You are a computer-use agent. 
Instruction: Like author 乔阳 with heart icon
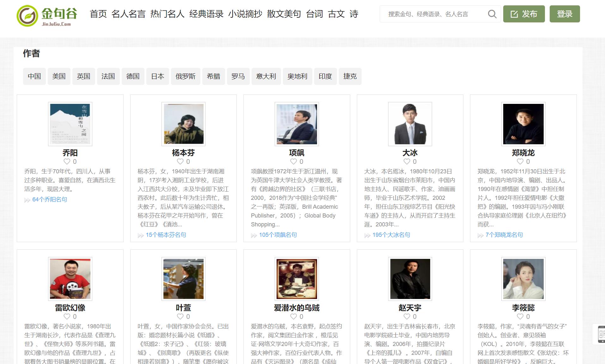[x=67, y=162]
